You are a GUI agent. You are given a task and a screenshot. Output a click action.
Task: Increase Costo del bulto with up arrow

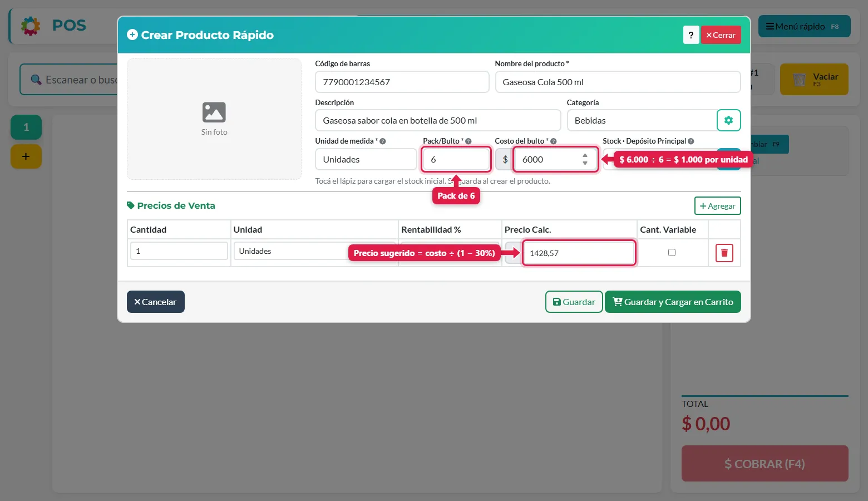585,155
